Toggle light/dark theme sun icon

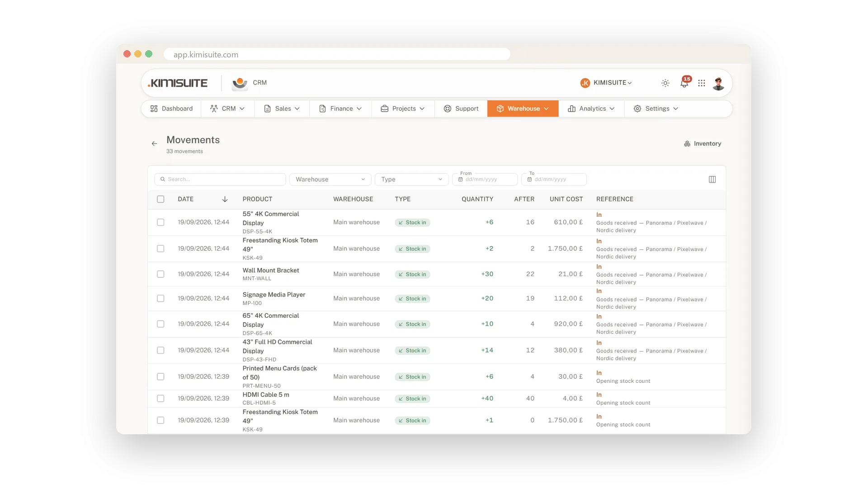tap(665, 83)
